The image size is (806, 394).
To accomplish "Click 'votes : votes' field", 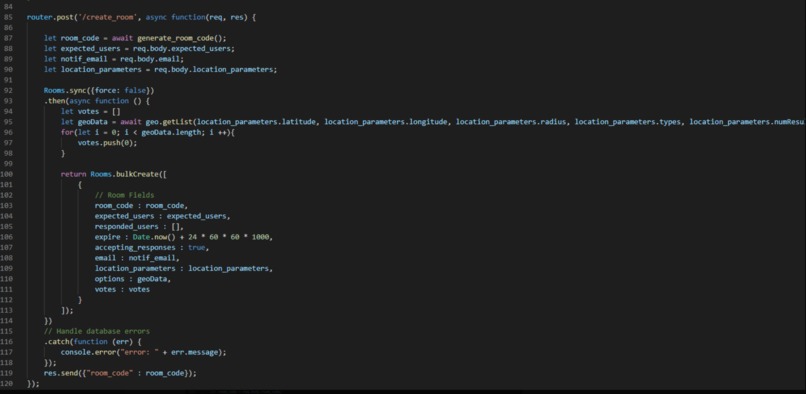I will point(122,290).
